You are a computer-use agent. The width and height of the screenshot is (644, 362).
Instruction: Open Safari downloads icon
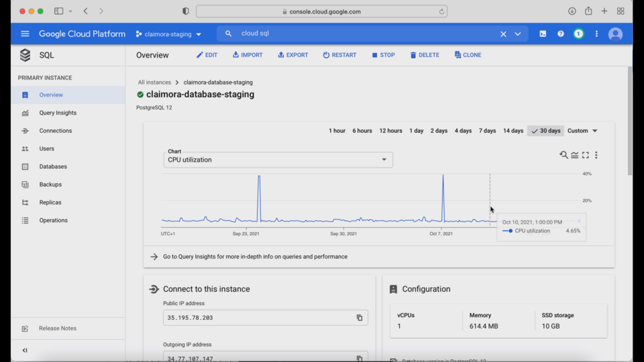[x=572, y=11]
